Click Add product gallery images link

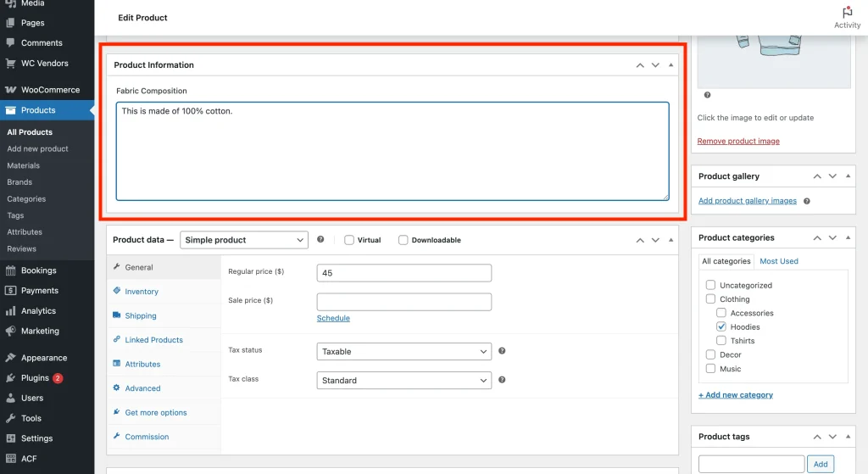point(748,200)
